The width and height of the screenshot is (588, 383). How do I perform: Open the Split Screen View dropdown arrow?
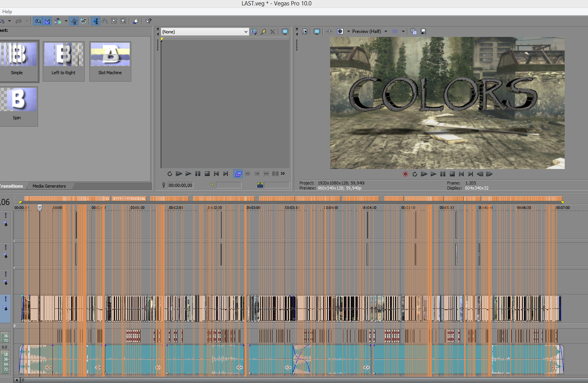pos(348,31)
